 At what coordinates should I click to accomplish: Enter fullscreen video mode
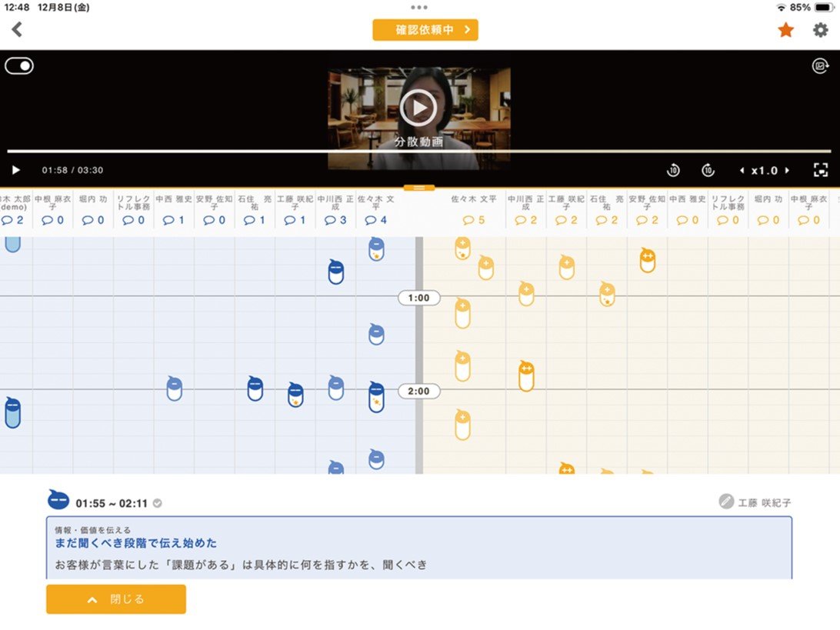[821, 171]
